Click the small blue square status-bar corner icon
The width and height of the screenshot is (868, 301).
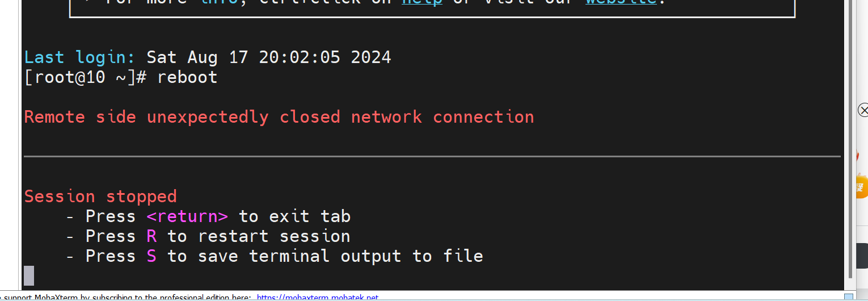pos(848,297)
